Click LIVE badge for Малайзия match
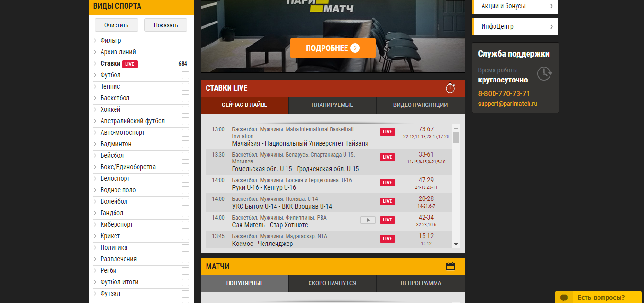This screenshot has height=303, width=644. pos(388,132)
